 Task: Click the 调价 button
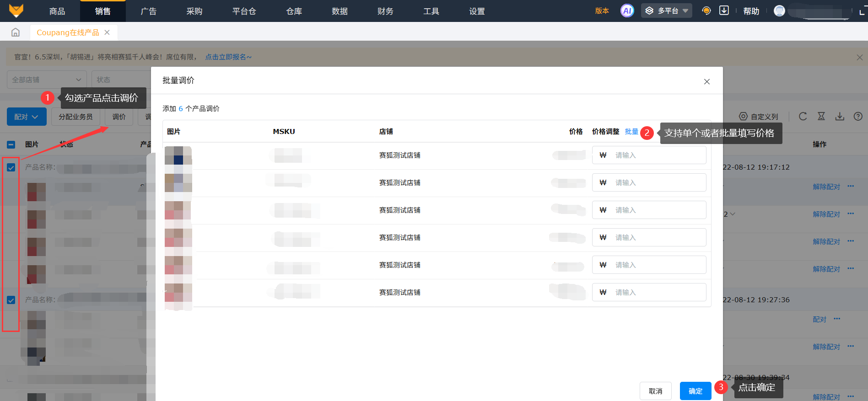click(x=119, y=117)
